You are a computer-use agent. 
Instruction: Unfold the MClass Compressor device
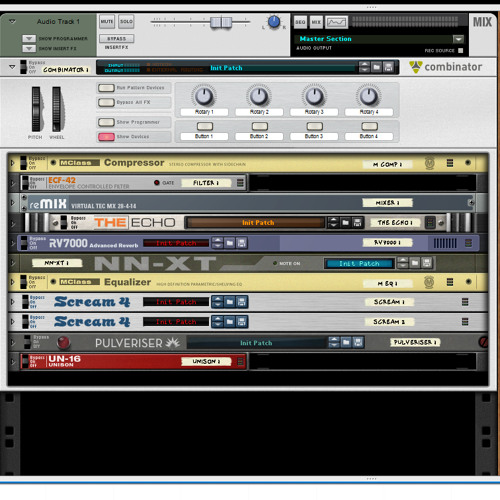point(13,163)
